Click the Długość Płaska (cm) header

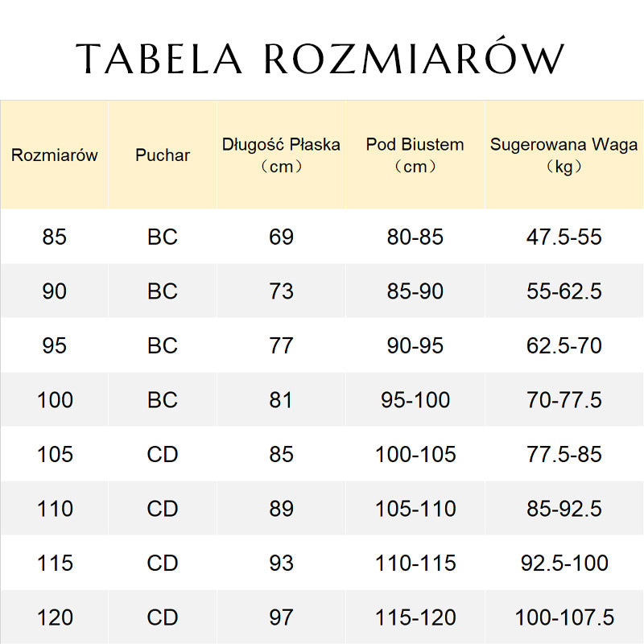pos(281,155)
